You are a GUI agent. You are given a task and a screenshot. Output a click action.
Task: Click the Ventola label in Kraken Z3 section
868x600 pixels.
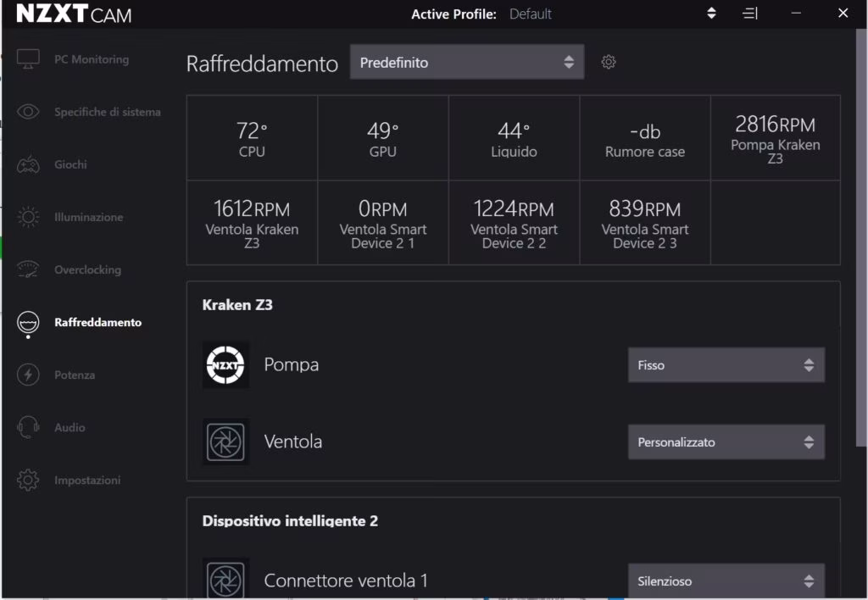coord(292,442)
